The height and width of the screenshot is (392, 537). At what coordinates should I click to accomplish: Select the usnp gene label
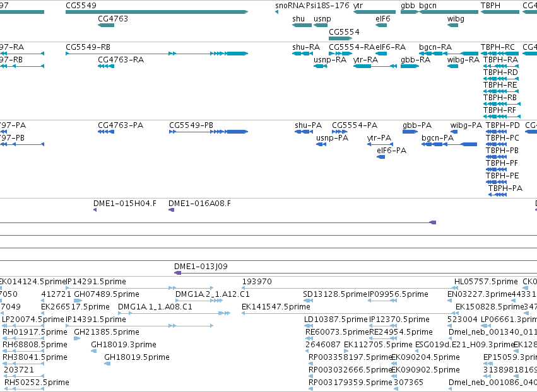[x=322, y=18]
